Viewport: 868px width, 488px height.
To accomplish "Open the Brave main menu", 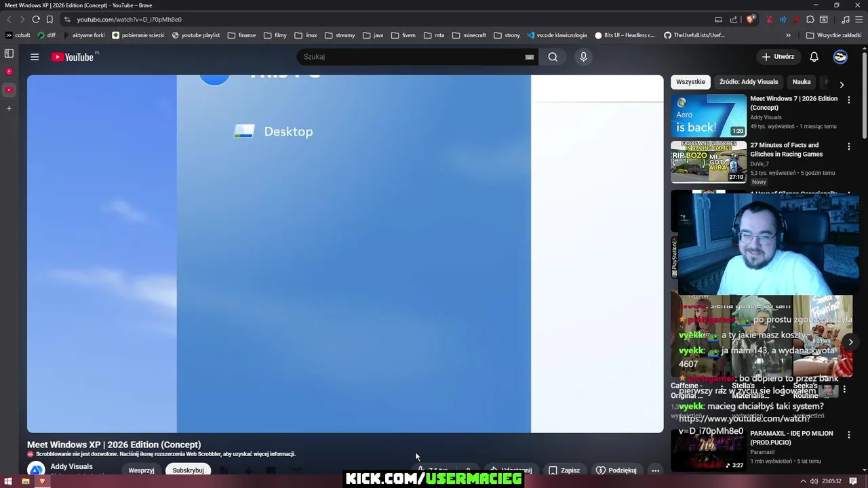I will 859,20.
